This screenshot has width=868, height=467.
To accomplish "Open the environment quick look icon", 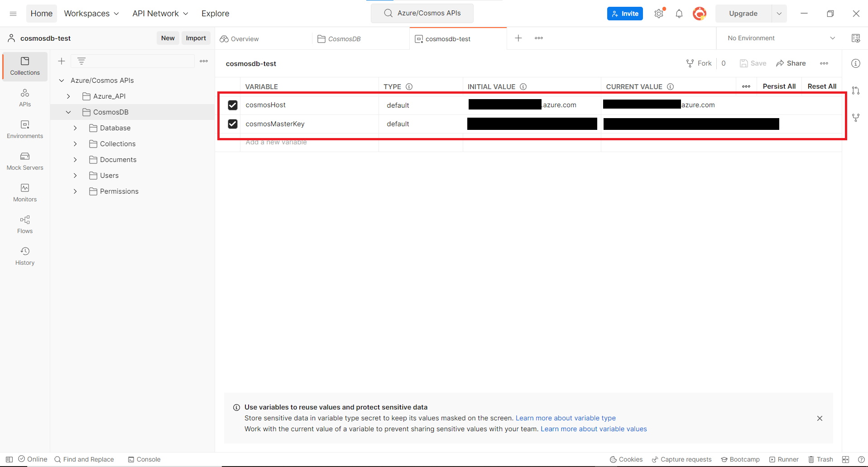I will 856,38.
